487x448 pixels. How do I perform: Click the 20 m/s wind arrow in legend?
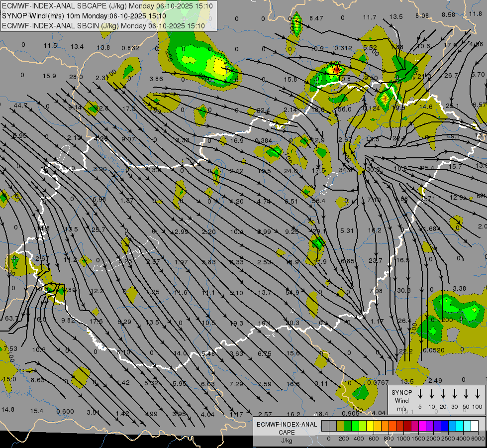click(443, 394)
